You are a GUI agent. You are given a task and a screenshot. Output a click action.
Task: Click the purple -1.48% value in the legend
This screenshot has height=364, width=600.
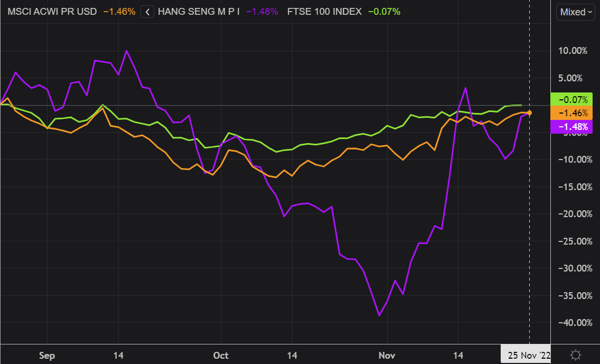click(262, 12)
